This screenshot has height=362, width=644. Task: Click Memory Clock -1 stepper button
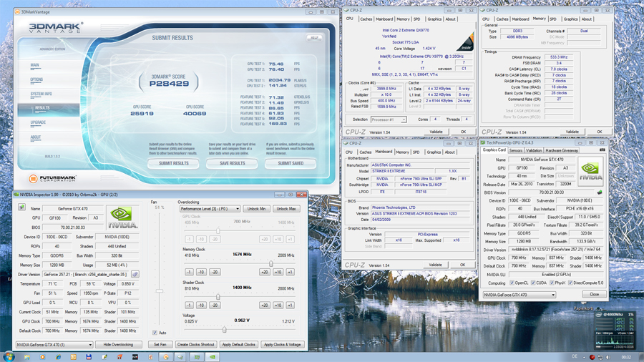pyautogui.click(x=189, y=272)
